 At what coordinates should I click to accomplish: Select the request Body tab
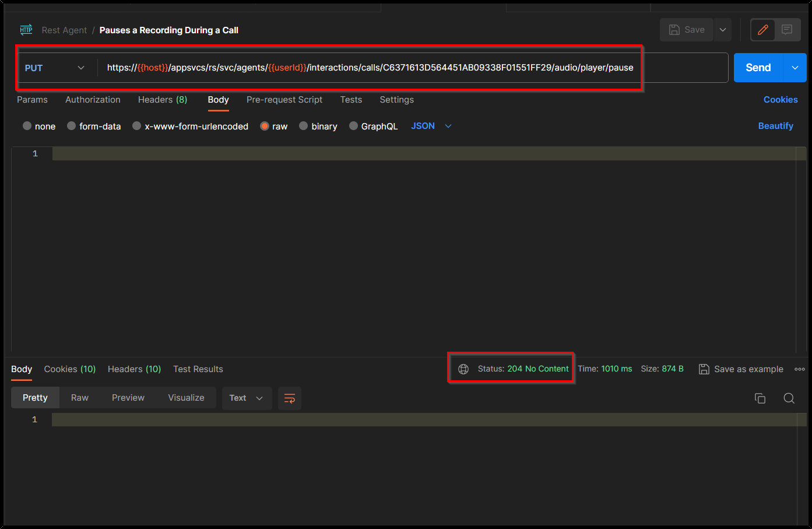(219, 100)
